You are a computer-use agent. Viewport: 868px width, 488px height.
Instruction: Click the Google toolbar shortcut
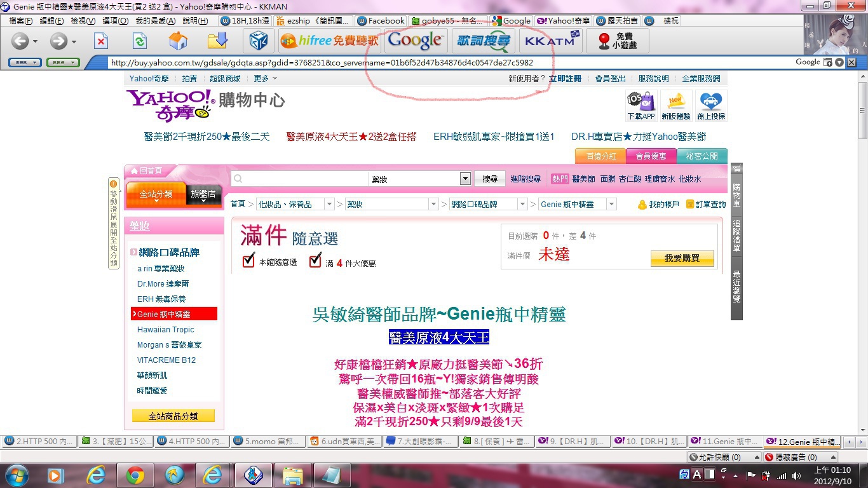tap(415, 41)
